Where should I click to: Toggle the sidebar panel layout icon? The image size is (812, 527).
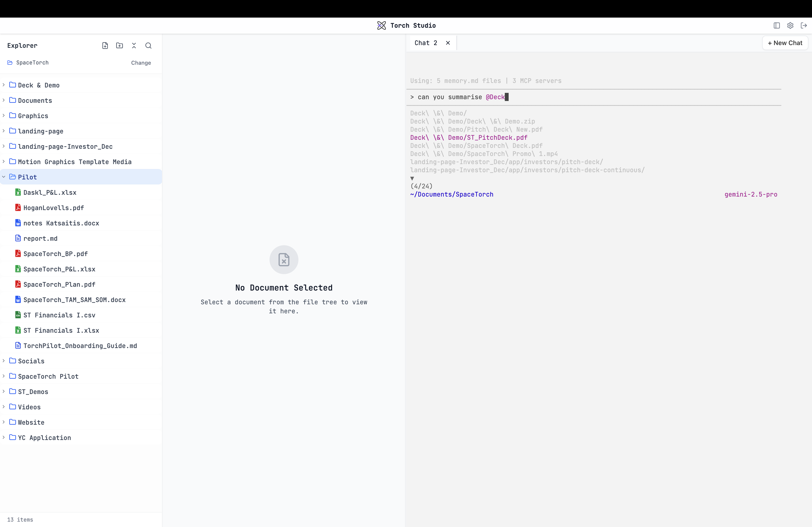(777, 25)
